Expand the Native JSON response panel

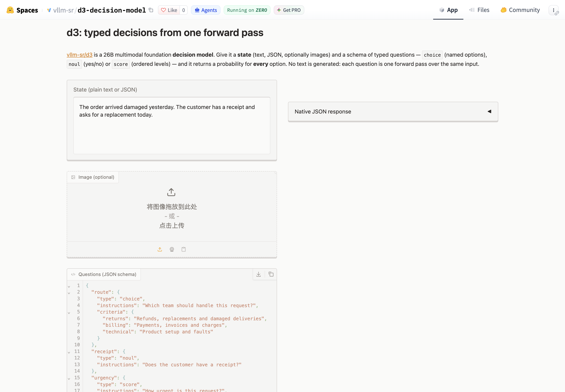(393, 112)
